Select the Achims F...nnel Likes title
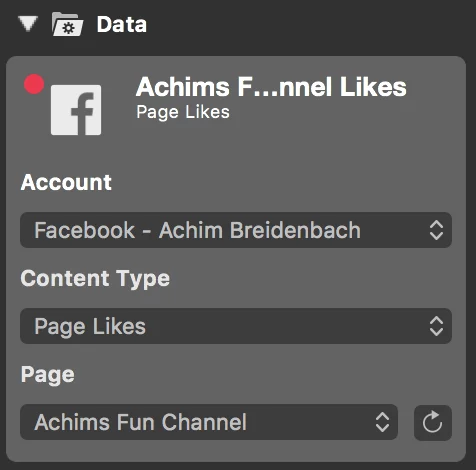 click(x=271, y=87)
